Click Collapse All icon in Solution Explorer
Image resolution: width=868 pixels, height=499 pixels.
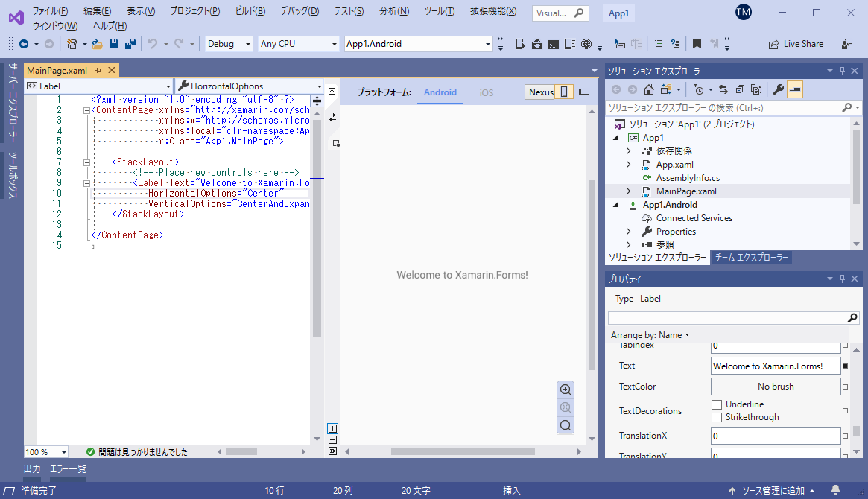(740, 89)
